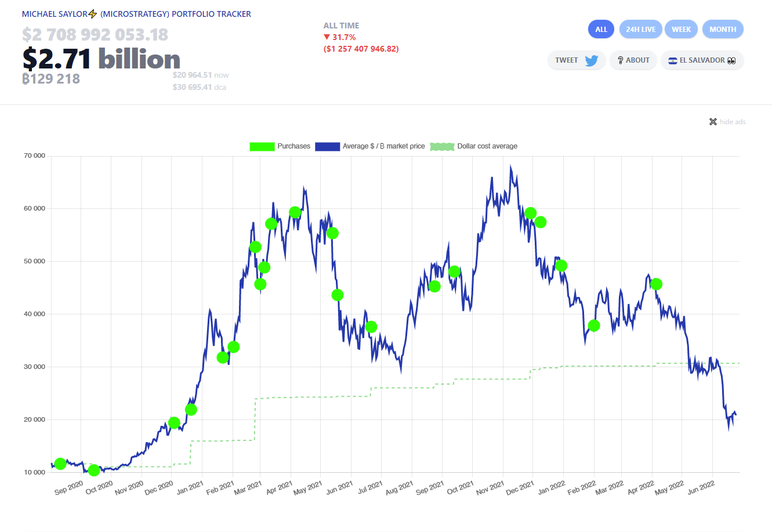
Task: Toggle the Average market price legend series
Action: pyautogui.click(x=370, y=146)
